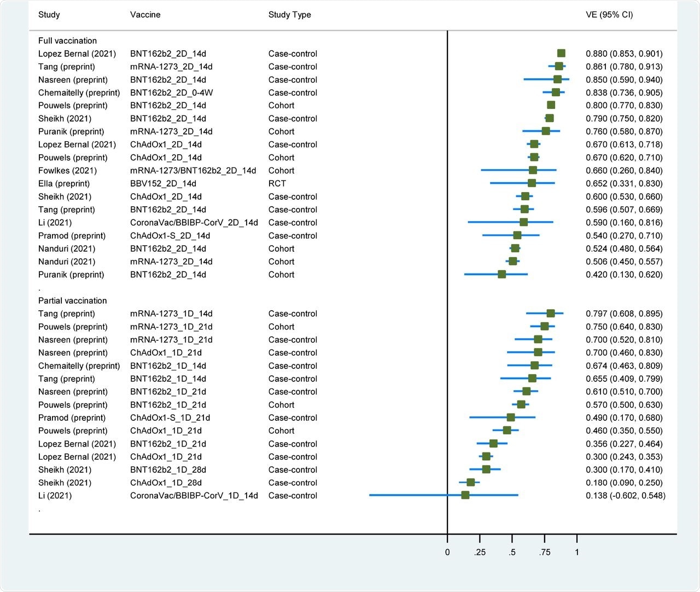Select the axis tick label .25
This screenshot has width=700, height=592.
pyautogui.click(x=480, y=553)
